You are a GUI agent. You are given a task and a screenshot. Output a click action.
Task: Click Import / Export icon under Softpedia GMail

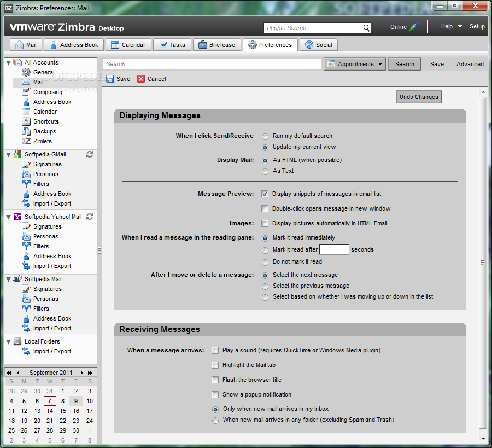click(x=26, y=203)
